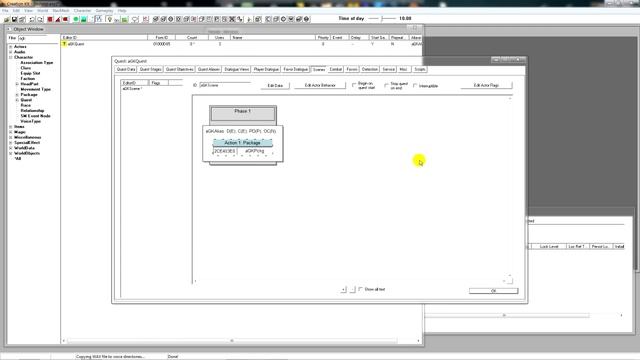Click the teal landscape toolbar icon
640x360 pixels.
(84, 19)
